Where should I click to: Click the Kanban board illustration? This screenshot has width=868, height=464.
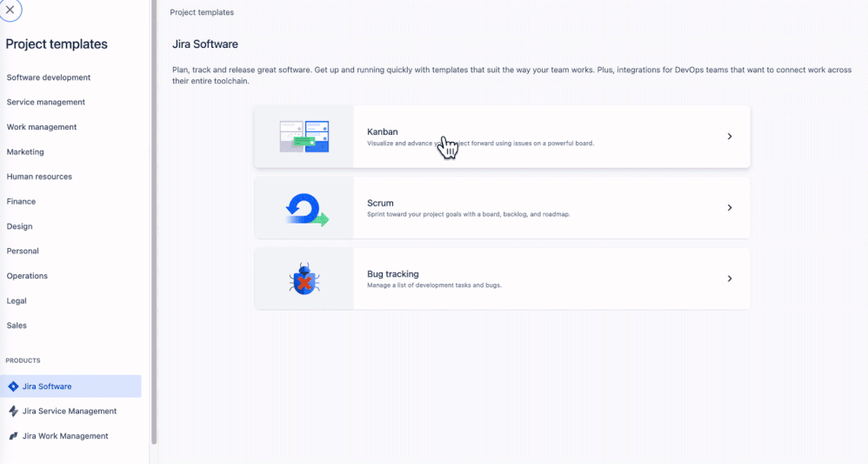(304, 137)
